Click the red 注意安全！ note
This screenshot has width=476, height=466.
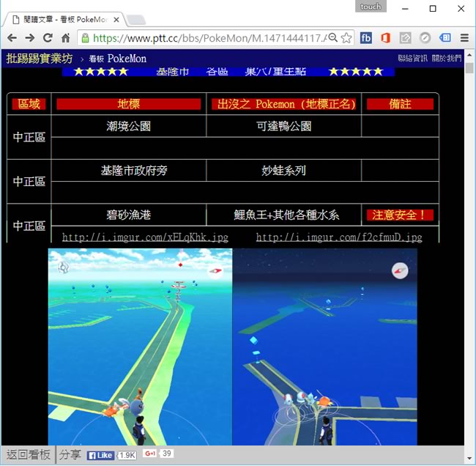coord(400,215)
